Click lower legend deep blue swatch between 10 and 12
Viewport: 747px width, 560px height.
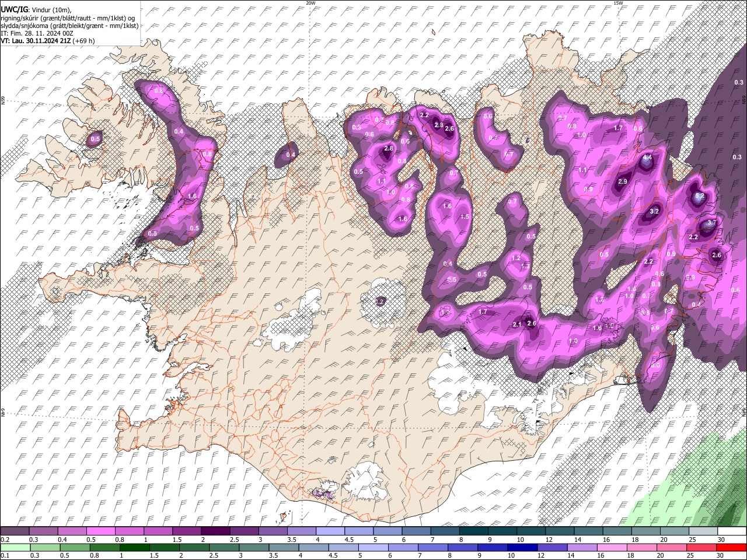pyautogui.click(x=522, y=547)
